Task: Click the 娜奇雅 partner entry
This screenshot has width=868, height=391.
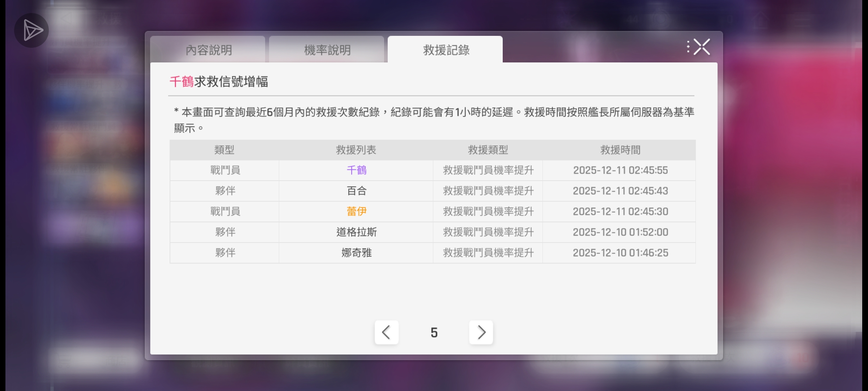Action: tap(356, 253)
